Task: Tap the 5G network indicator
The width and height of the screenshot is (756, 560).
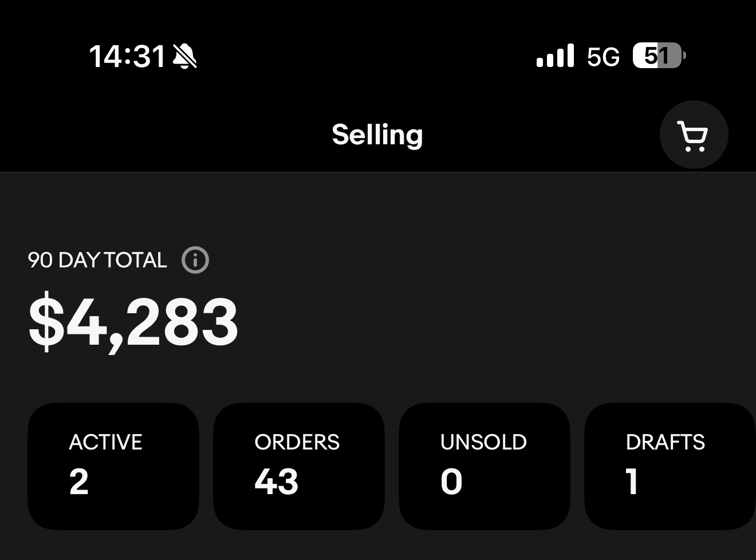Action: point(603,57)
